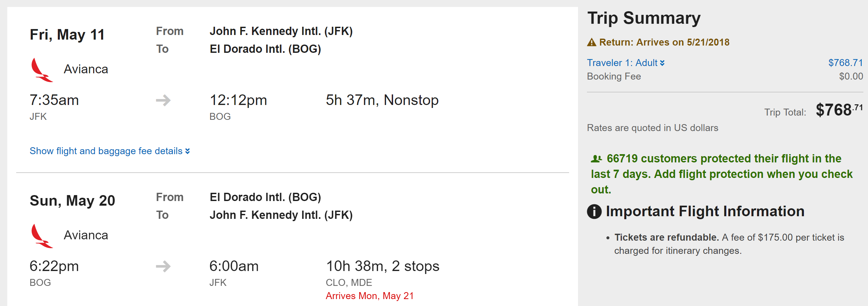Expand the Traveler 1: Adult price breakdown

tap(625, 63)
